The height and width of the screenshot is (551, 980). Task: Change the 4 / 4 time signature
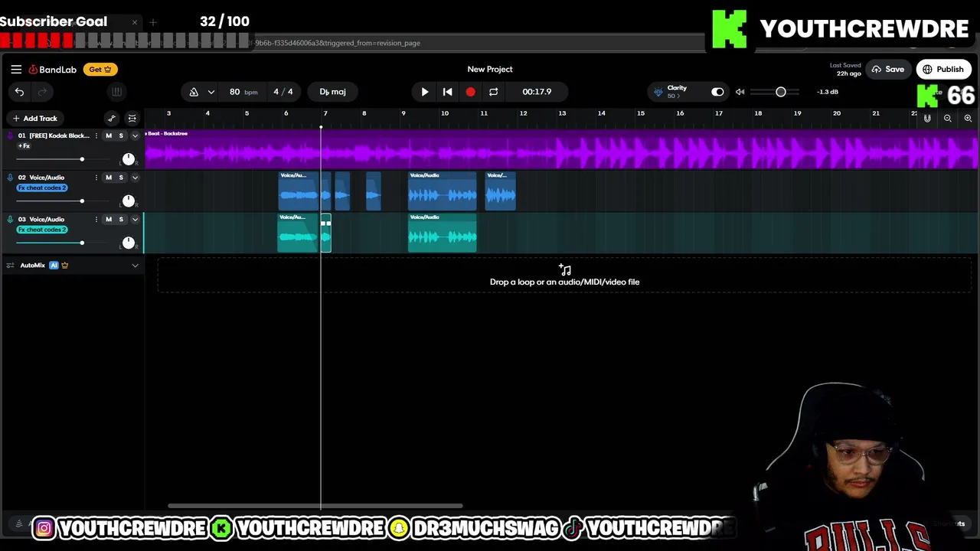(x=283, y=92)
